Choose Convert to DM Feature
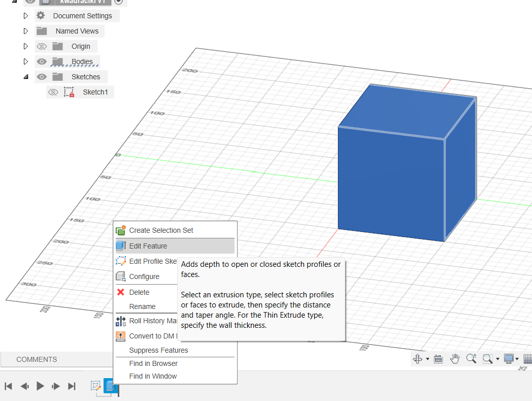 146,336
